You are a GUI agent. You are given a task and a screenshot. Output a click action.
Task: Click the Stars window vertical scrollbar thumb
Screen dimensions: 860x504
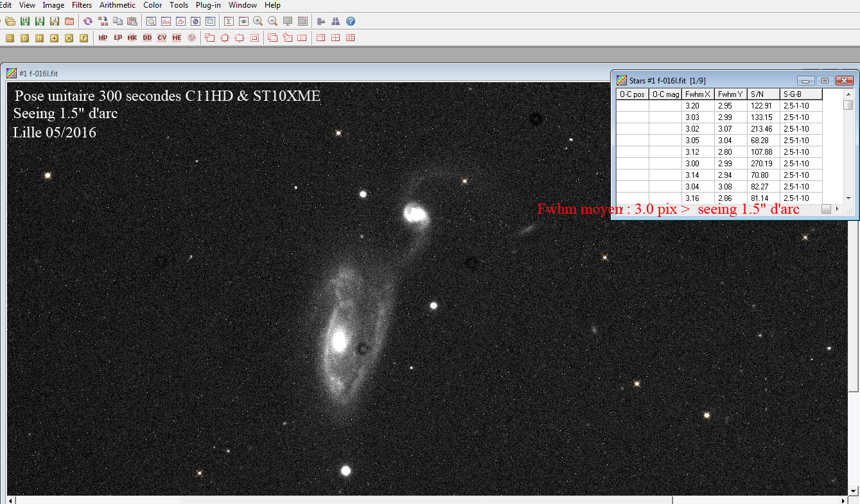click(848, 105)
